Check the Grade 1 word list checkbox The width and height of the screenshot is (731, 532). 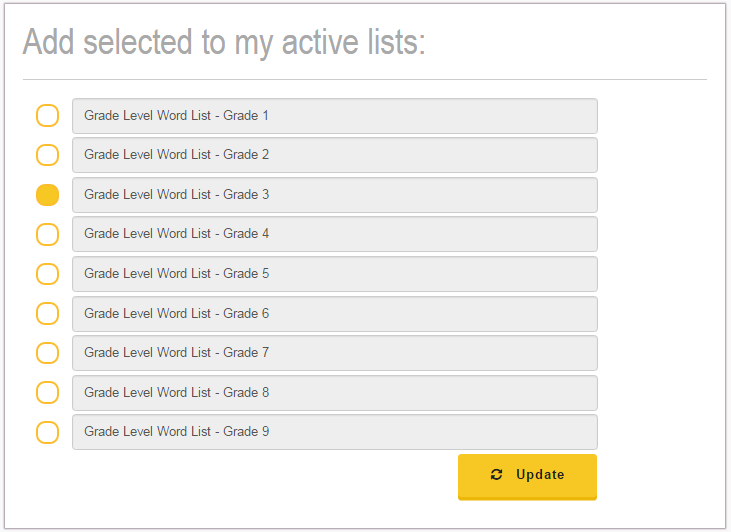(x=47, y=115)
